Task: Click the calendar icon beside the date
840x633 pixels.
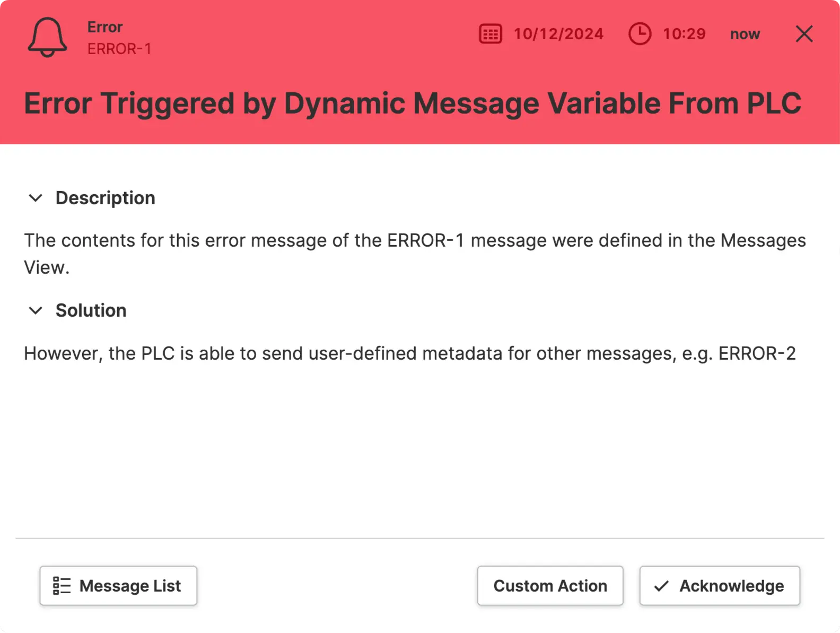Action: tap(490, 34)
